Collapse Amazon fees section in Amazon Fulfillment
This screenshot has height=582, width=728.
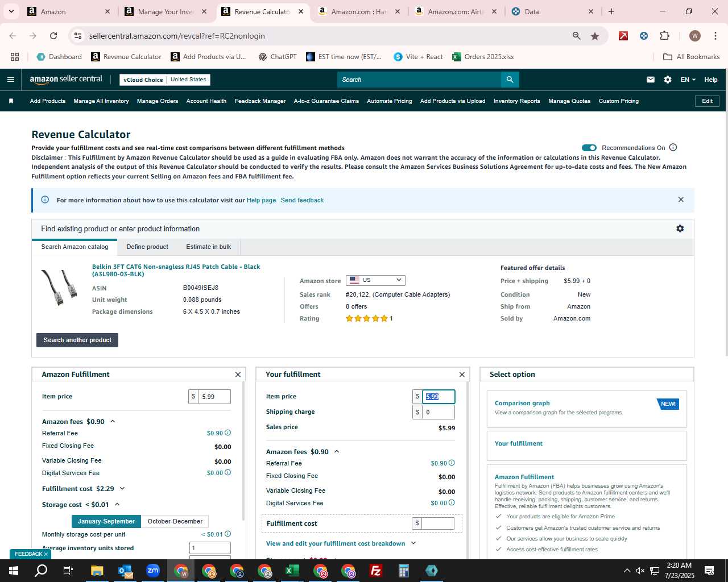click(113, 422)
